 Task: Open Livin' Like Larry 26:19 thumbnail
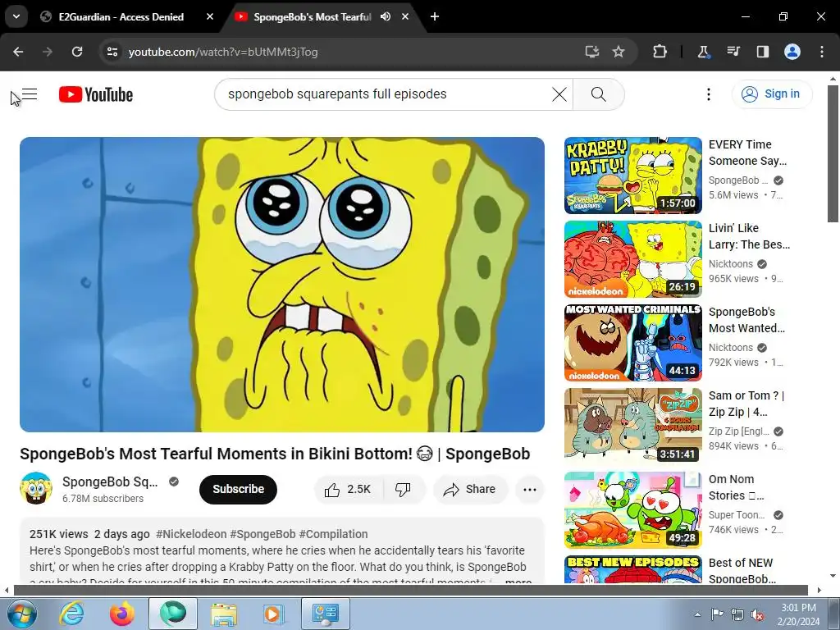tap(632, 259)
